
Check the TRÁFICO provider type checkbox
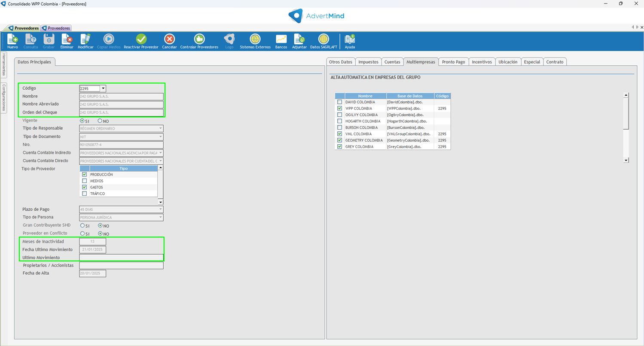pyautogui.click(x=84, y=194)
